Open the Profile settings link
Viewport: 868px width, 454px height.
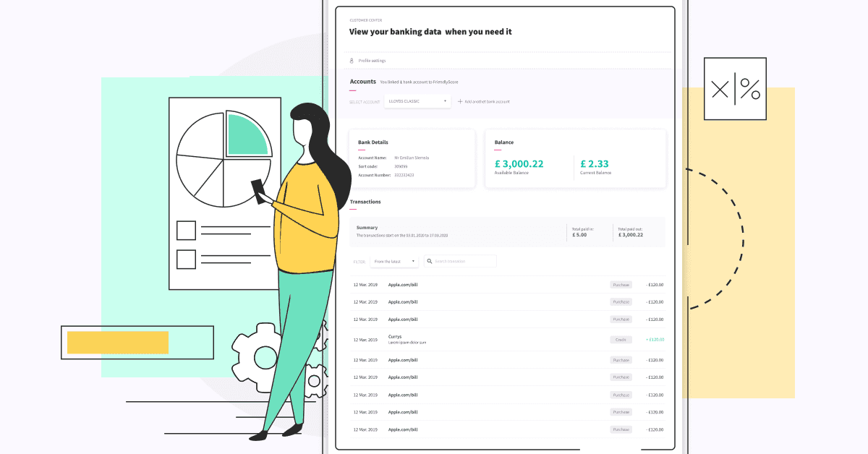(x=372, y=61)
